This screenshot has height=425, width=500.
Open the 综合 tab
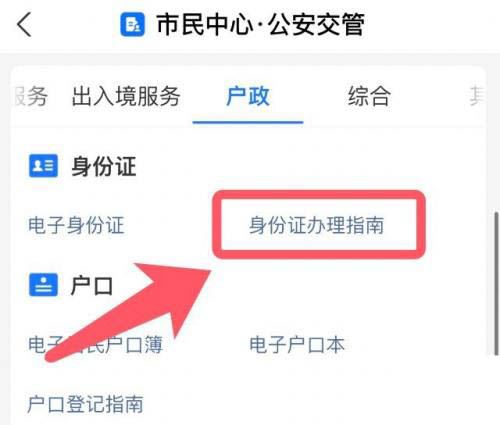(369, 96)
